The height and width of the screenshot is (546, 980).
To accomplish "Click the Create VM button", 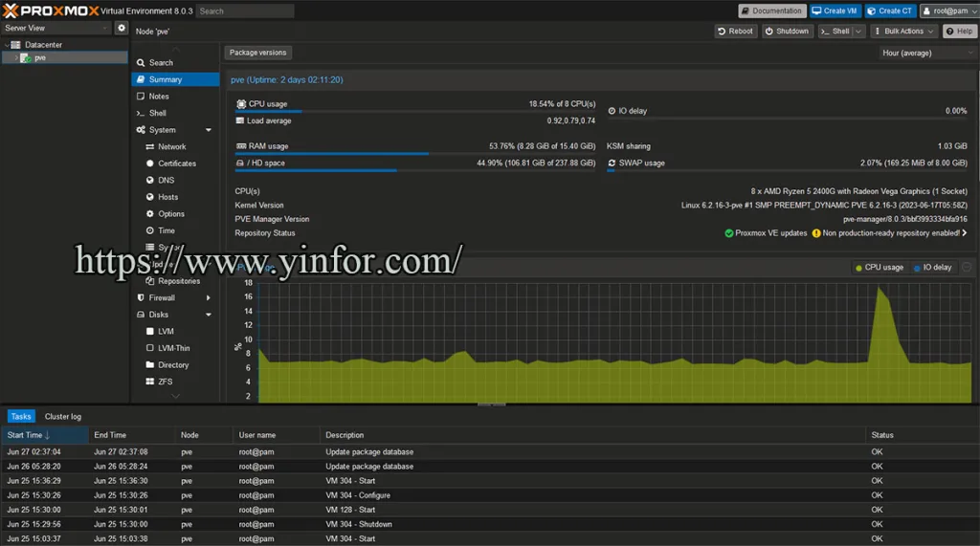I will click(x=835, y=11).
